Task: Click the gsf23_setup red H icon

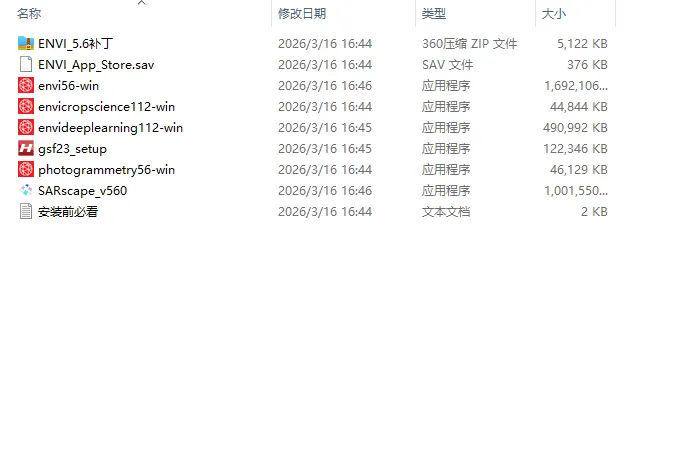Action: click(26, 148)
